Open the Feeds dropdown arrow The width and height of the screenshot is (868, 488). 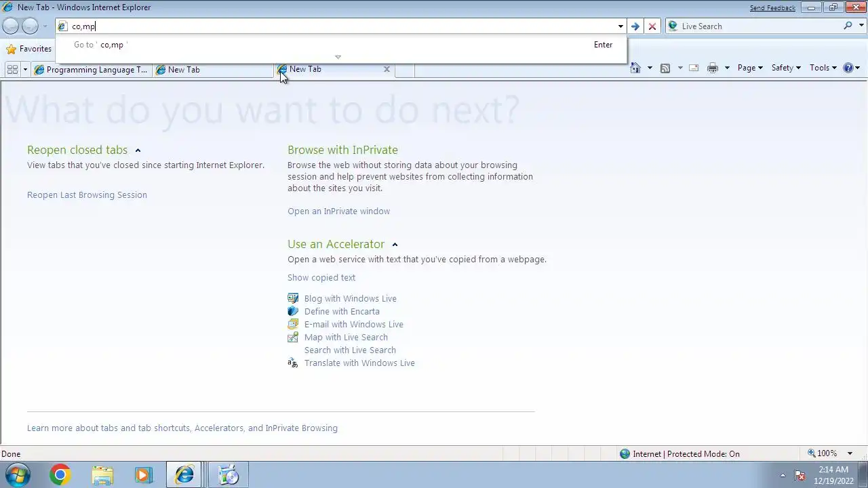[x=679, y=68]
